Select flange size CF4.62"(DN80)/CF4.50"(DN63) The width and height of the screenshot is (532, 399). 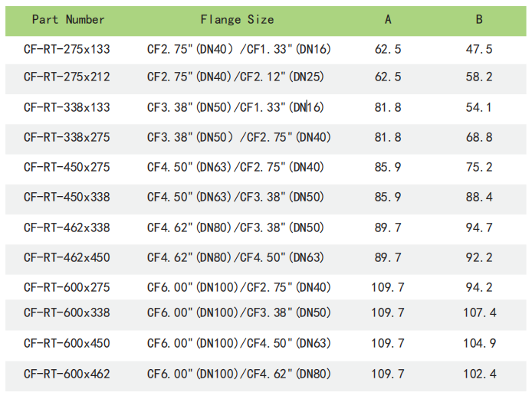coord(235,257)
